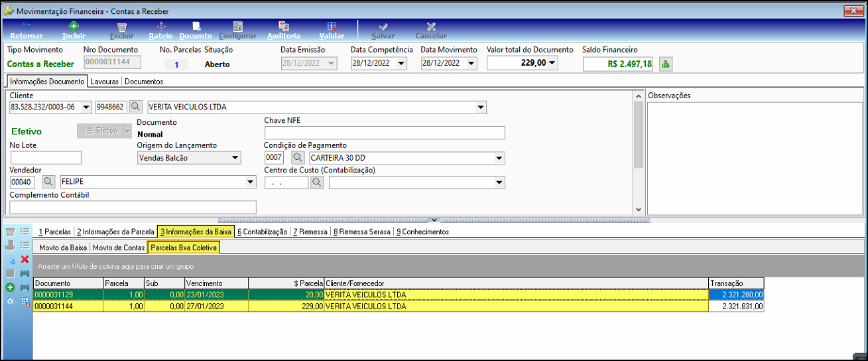This screenshot has height=361, width=868.
Task: Click printer icon next to green plus
Action: [25, 287]
